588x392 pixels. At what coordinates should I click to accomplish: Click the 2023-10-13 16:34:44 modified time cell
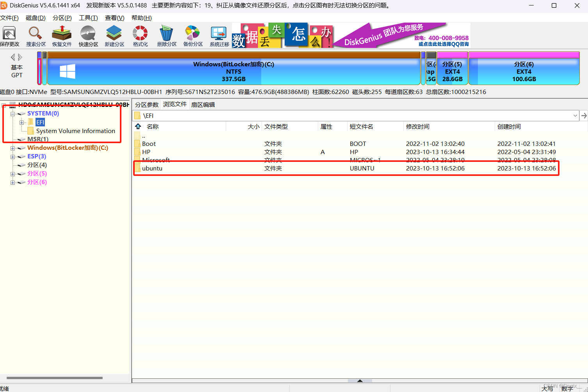click(x=435, y=152)
